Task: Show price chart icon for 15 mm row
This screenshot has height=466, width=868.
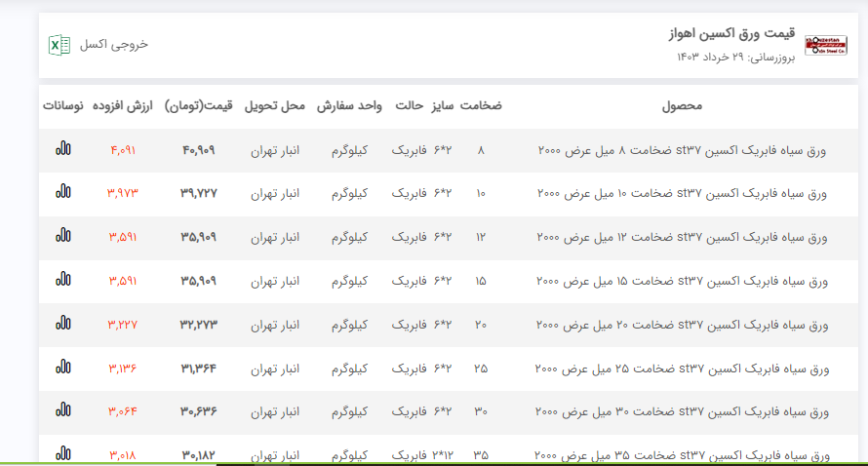Action: point(63,281)
